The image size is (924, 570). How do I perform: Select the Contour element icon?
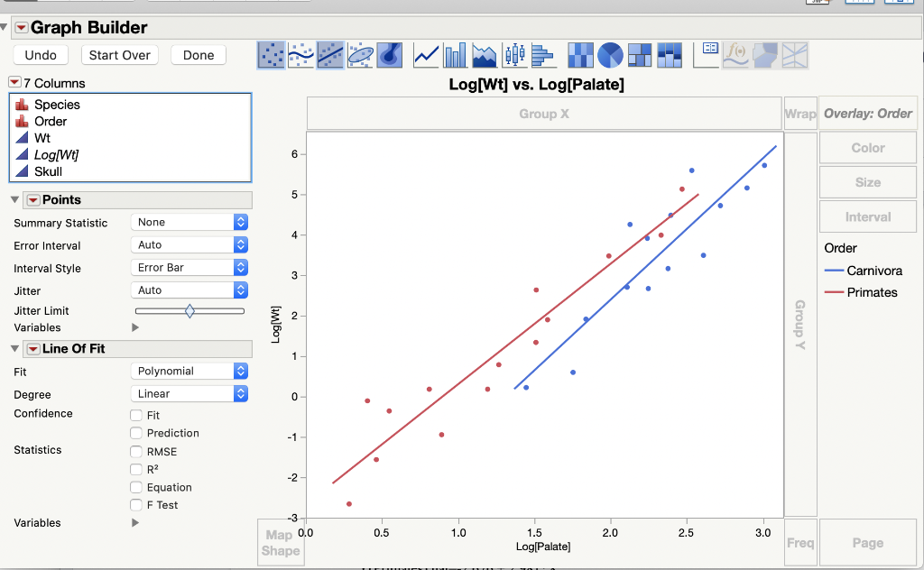(x=390, y=55)
